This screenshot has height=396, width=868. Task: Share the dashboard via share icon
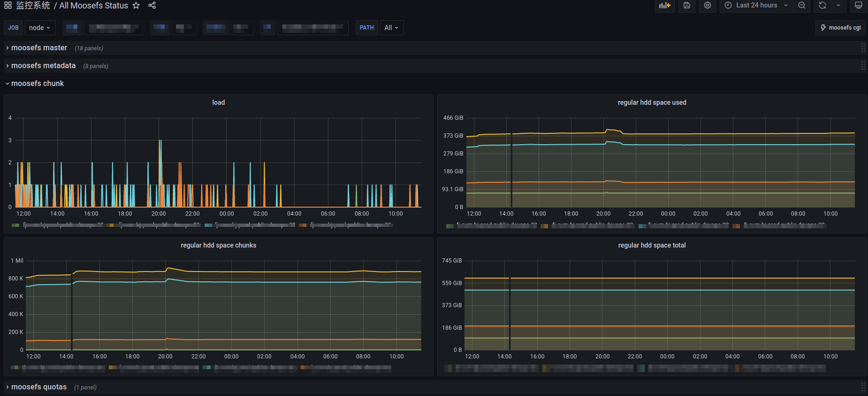tap(152, 6)
